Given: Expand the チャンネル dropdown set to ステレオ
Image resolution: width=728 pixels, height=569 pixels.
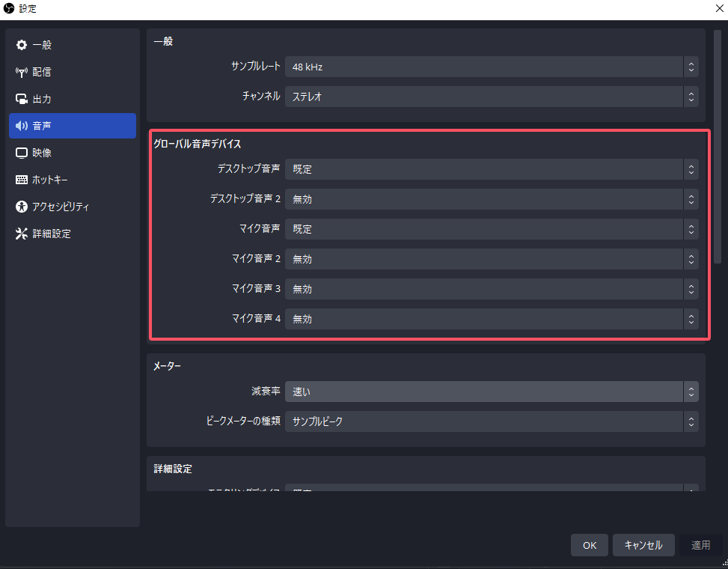Looking at the screenshot, I should pos(491,97).
